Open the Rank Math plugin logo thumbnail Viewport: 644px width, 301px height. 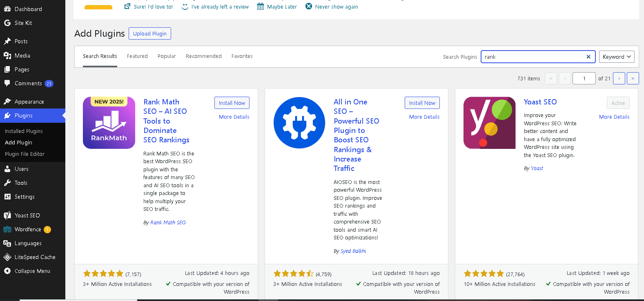coord(109,123)
